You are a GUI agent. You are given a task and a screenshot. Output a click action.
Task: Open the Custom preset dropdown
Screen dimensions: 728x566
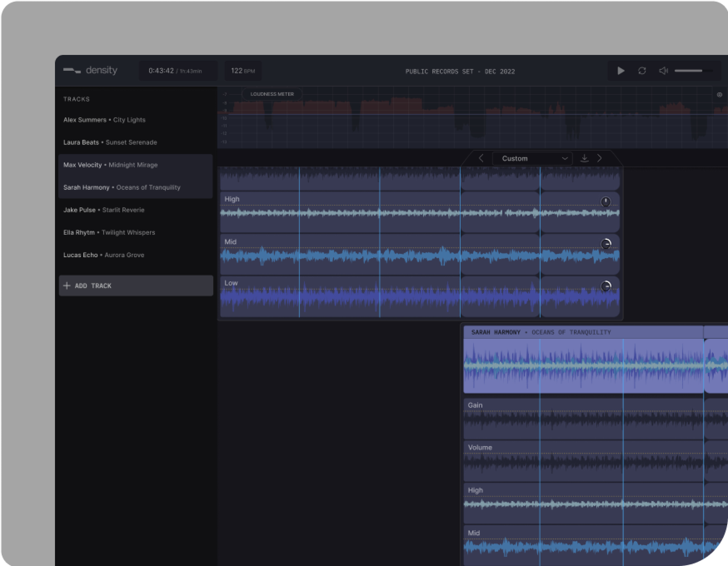click(532, 158)
